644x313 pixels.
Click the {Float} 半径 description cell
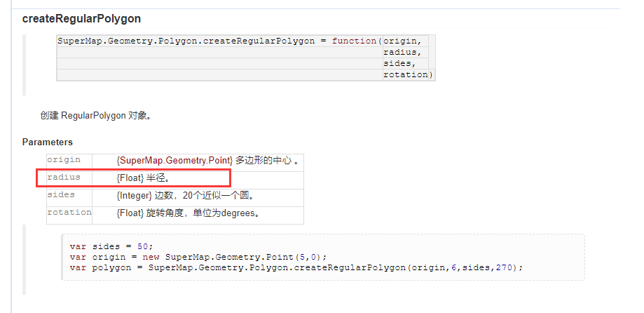pyautogui.click(x=198, y=180)
